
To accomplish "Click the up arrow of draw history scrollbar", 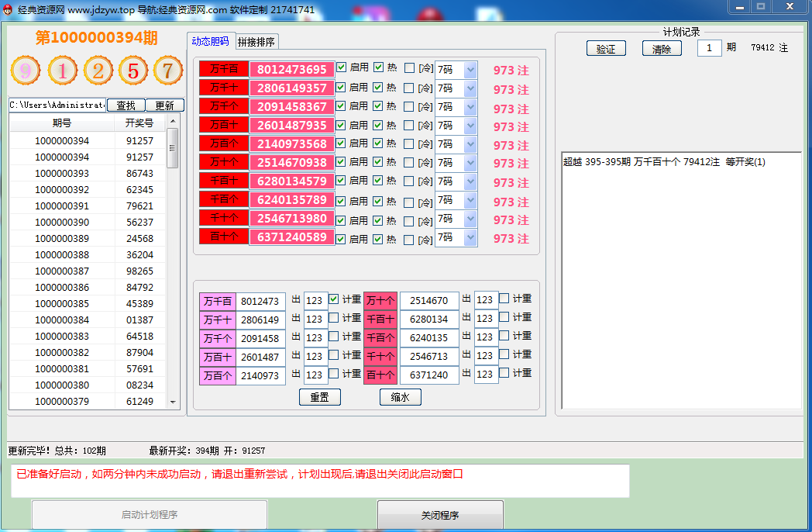I will click(173, 121).
